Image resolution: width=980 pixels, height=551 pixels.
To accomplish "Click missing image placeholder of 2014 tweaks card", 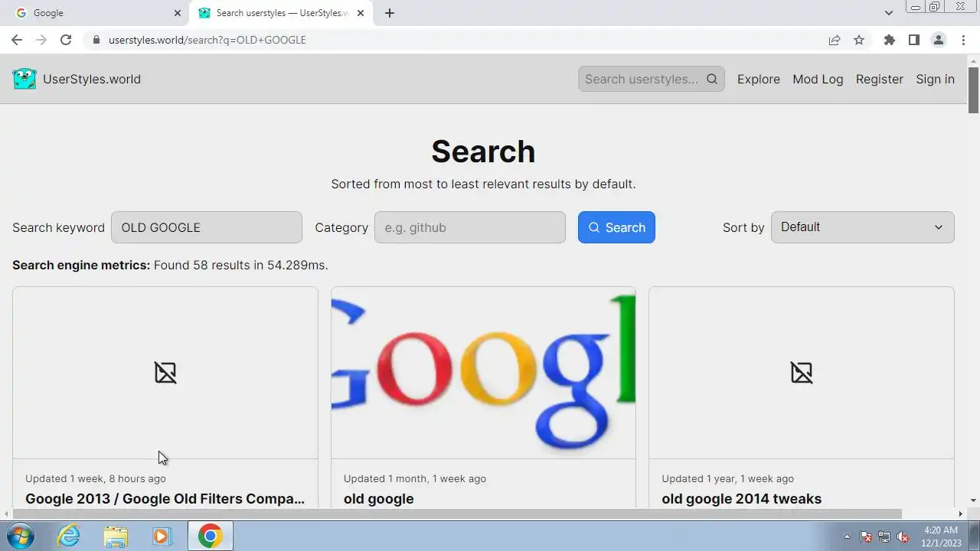I will (x=802, y=373).
